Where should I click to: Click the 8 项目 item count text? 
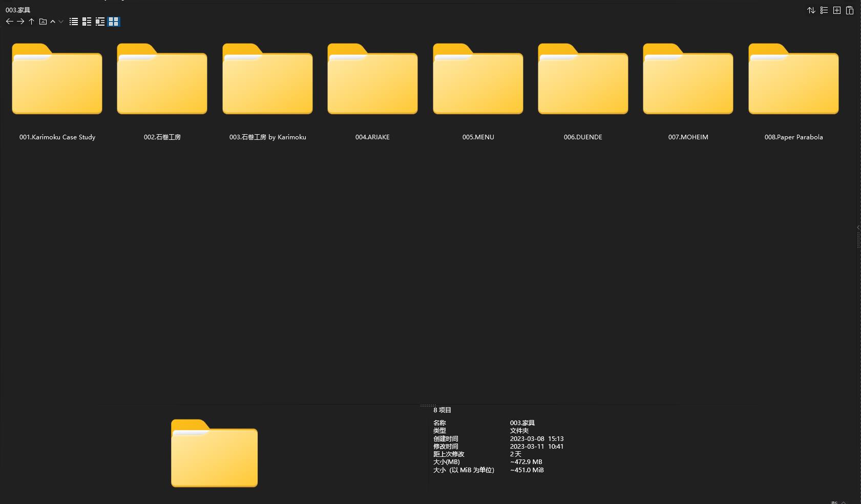tap(442, 410)
